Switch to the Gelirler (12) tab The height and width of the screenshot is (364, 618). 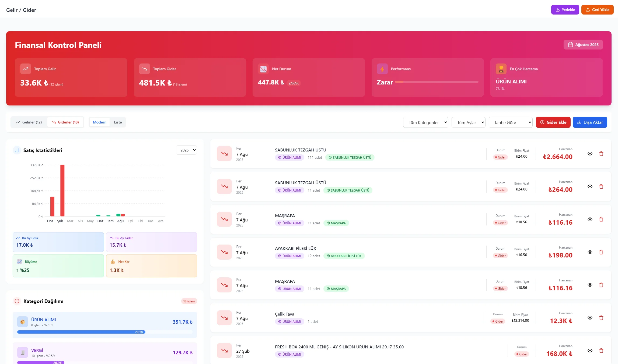(x=29, y=122)
